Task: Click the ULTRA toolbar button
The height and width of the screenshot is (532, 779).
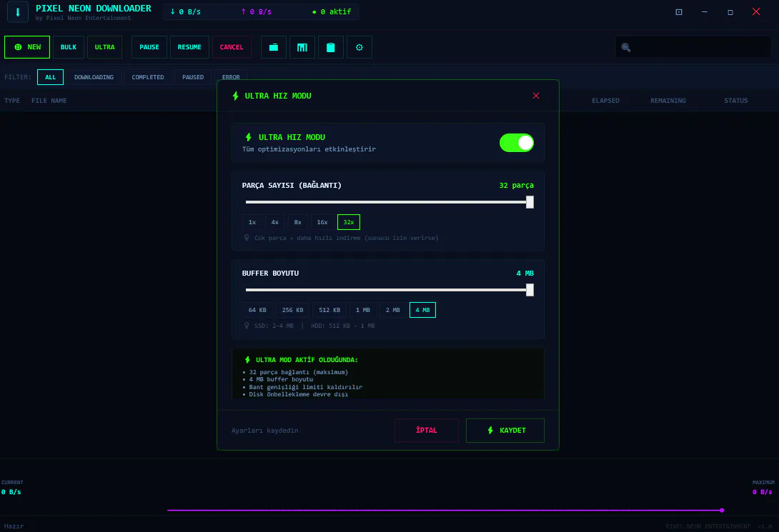Action: [105, 47]
